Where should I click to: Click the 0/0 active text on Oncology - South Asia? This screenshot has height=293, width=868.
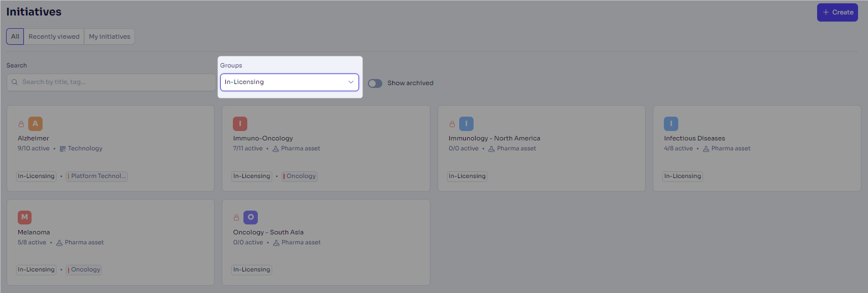coord(248,243)
